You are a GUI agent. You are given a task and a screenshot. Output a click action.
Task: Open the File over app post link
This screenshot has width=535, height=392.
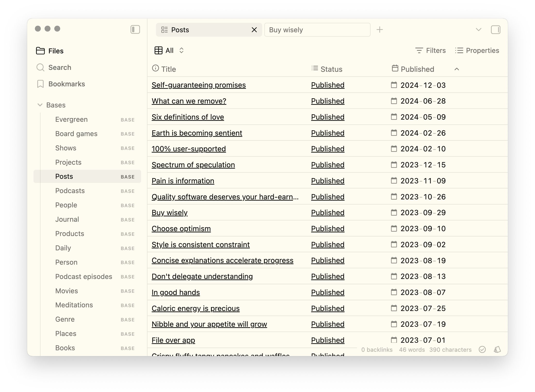pyautogui.click(x=173, y=340)
